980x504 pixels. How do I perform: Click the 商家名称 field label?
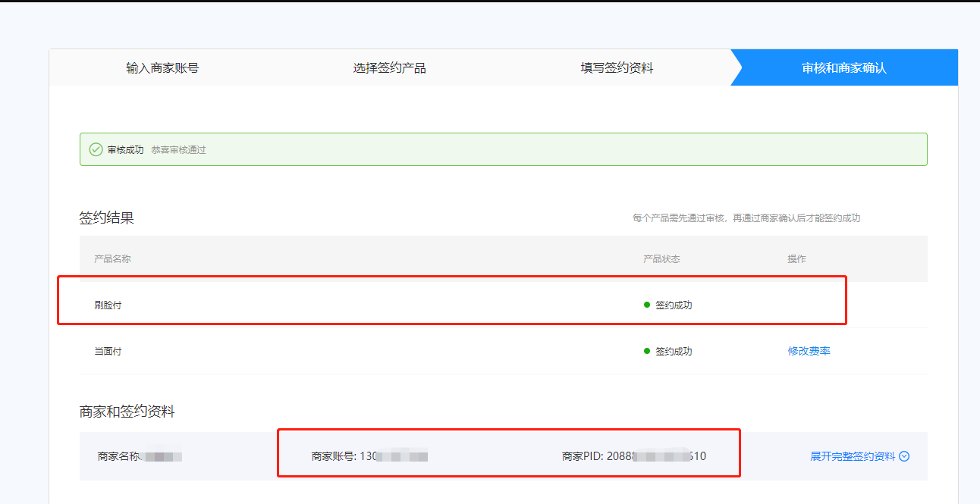point(119,456)
